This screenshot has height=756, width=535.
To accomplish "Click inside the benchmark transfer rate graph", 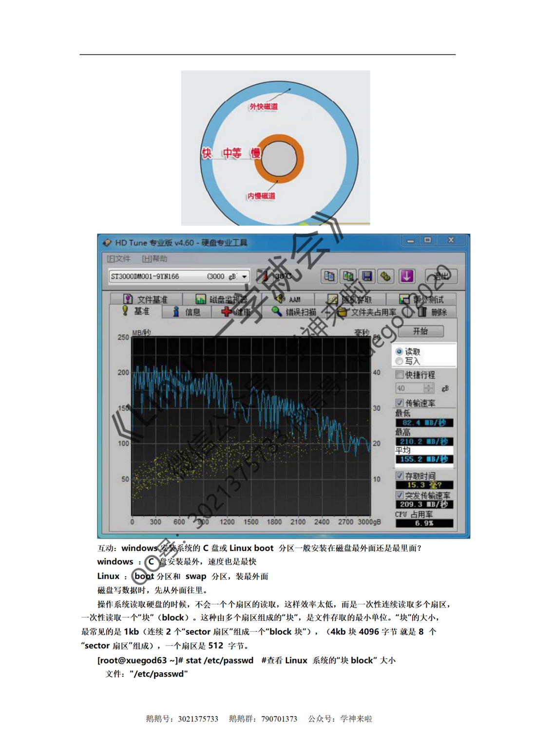I will (251, 426).
